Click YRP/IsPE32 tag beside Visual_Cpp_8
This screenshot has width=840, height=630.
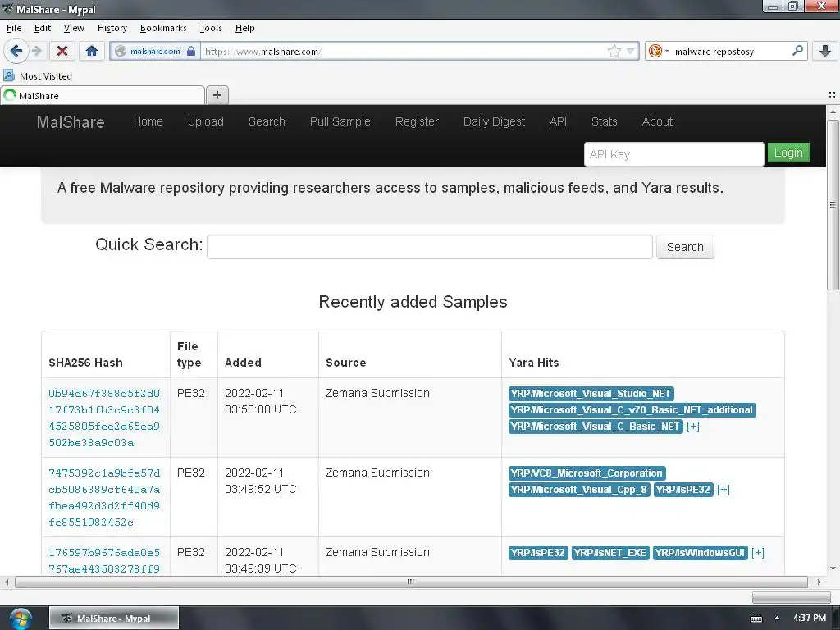683,490
